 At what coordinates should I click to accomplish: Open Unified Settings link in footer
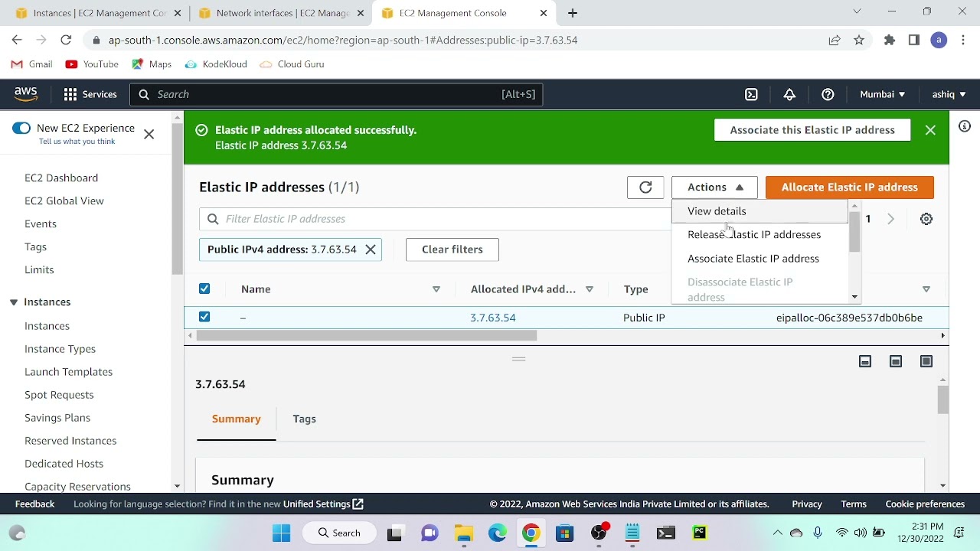323,504
